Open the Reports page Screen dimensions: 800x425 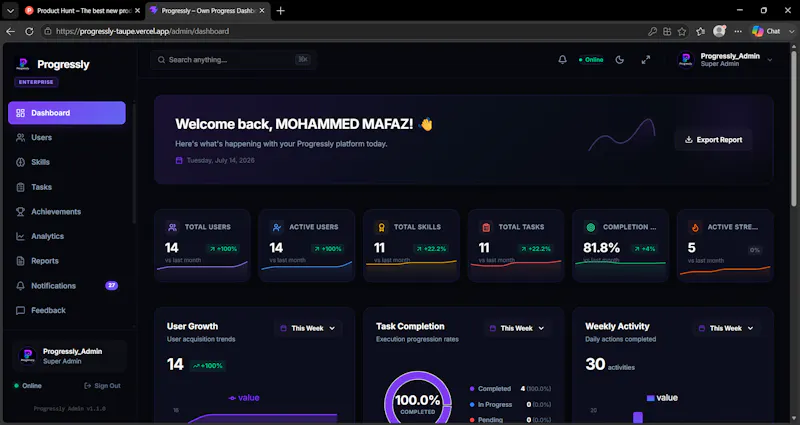coord(67,261)
